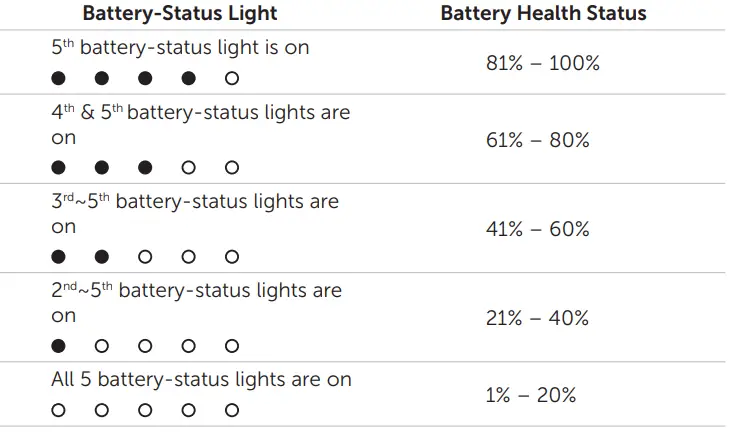Select the 1% – 20% health value
Viewport: 752px width, 448px height.
pos(531,395)
